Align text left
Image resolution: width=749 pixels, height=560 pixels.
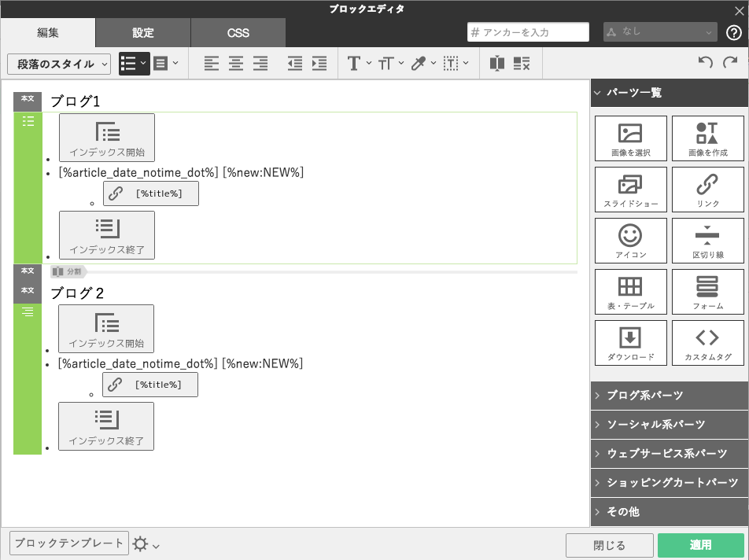pos(211,63)
